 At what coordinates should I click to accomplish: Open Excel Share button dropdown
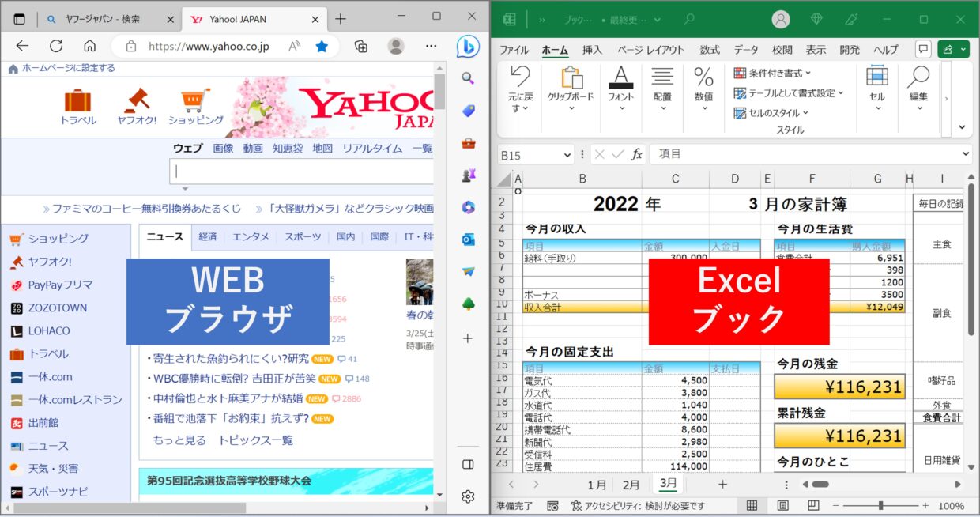coord(963,49)
